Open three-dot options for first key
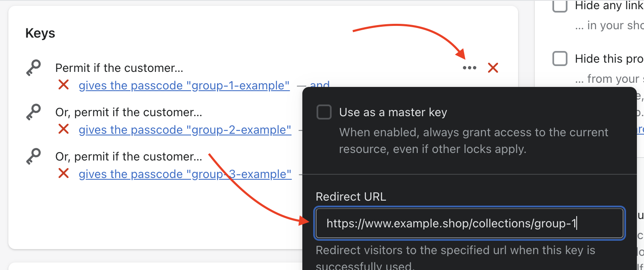 coord(469,68)
